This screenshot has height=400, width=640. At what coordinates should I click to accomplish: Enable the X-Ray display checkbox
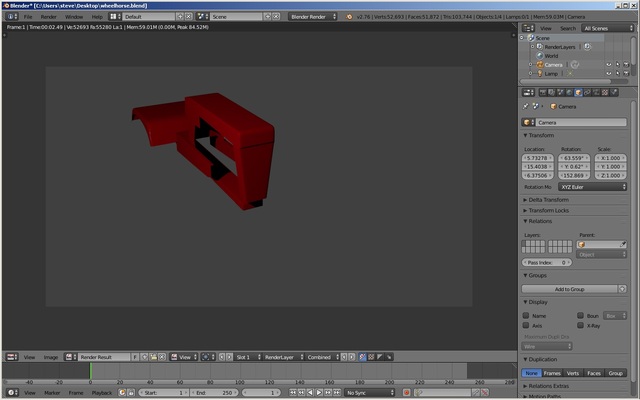point(582,325)
